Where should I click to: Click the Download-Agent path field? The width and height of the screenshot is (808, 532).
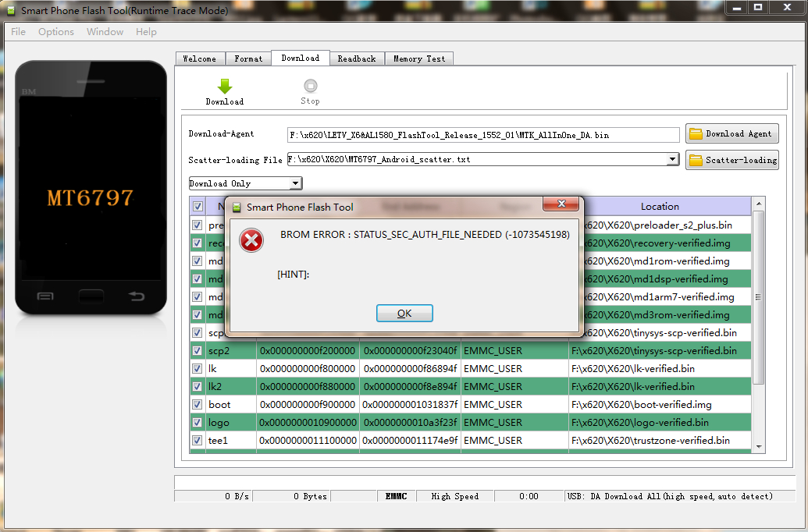click(483, 135)
